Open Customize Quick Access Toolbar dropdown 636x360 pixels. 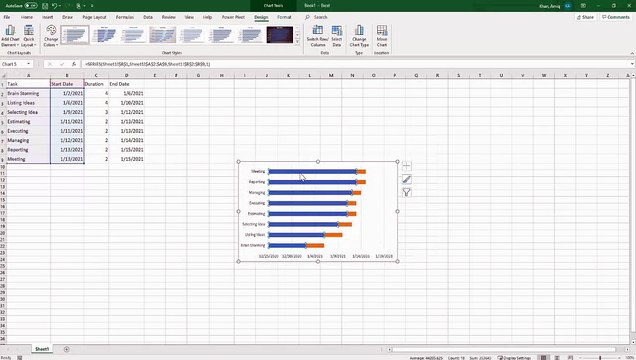pos(92,6)
